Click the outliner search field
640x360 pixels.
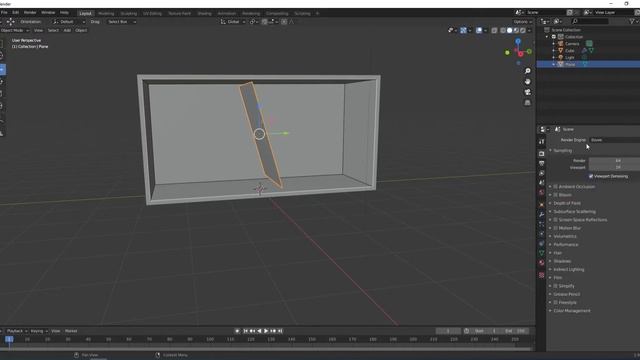[x=590, y=21]
